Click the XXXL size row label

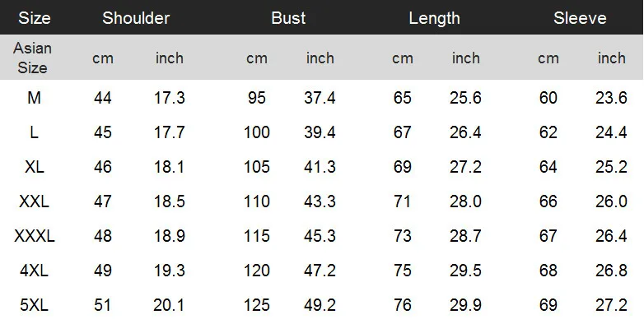35,236
